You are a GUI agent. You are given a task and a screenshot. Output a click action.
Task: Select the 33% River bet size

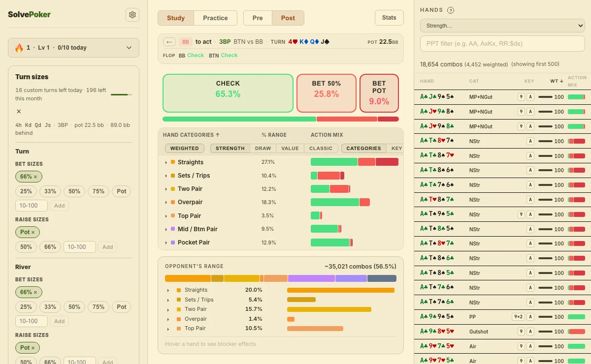[50, 307]
